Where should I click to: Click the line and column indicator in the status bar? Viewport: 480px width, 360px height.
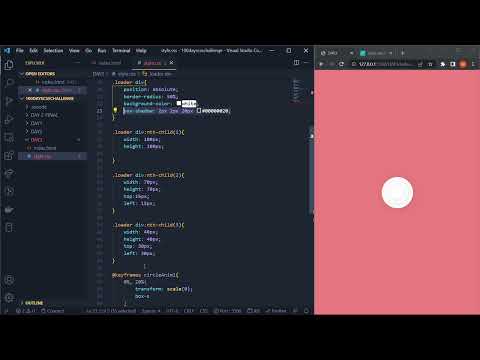(x=111, y=311)
